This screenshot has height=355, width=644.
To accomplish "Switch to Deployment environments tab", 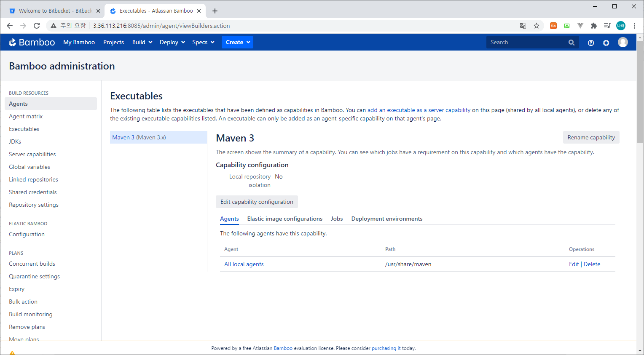I will coord(387,219).
